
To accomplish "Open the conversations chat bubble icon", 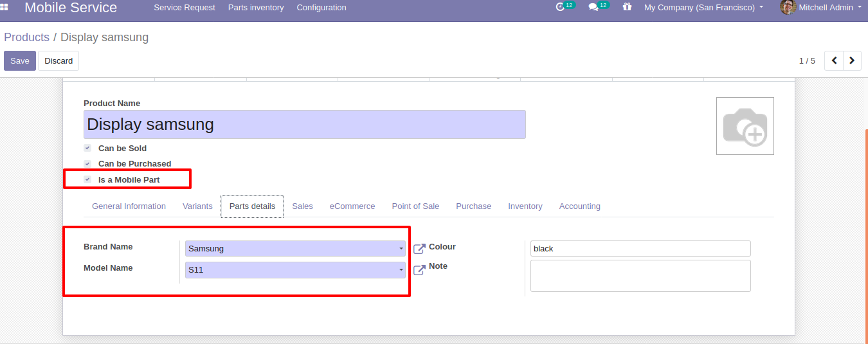I will [x=593, y=8].
